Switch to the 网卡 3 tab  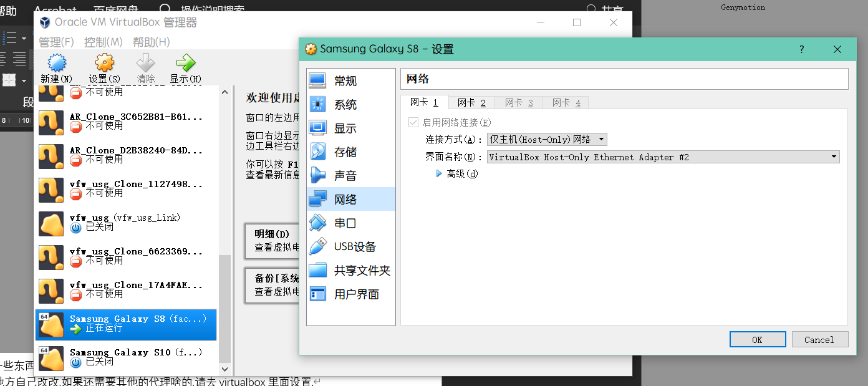pos(519,103)
